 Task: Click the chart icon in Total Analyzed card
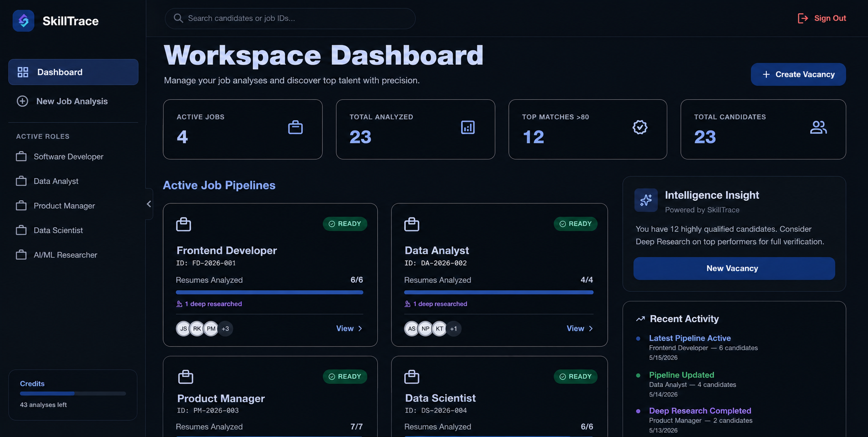click(468, 128)
